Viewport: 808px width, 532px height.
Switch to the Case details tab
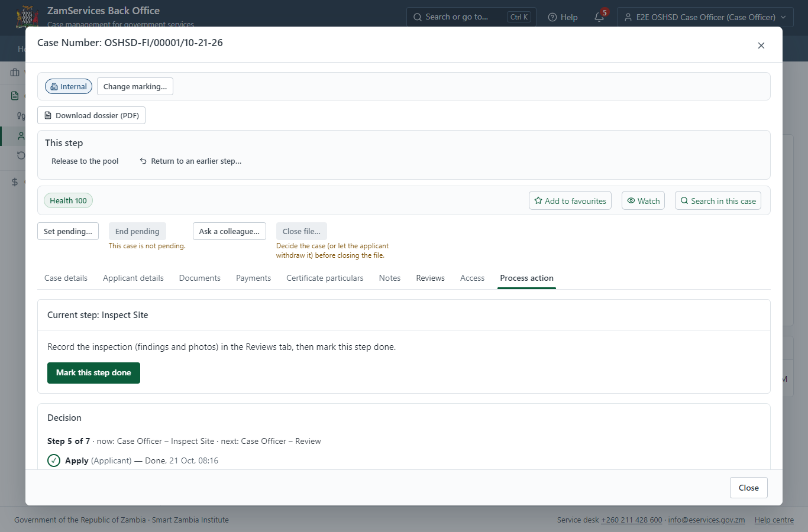[x=66, y=278]
